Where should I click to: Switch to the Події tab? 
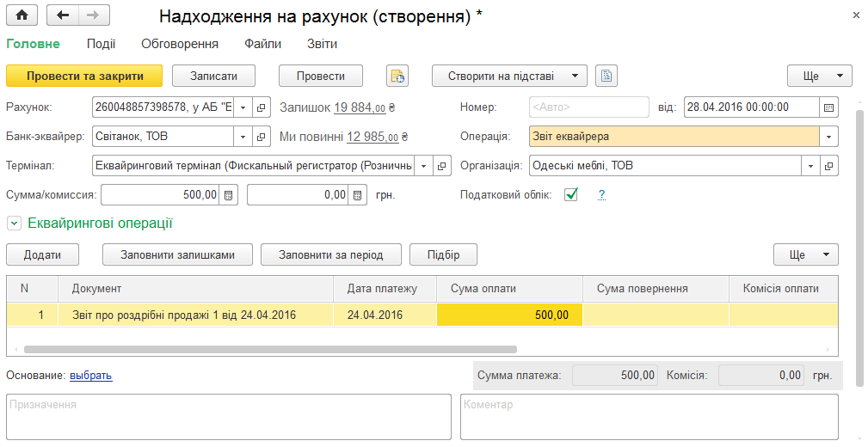(x=101, y=44)
